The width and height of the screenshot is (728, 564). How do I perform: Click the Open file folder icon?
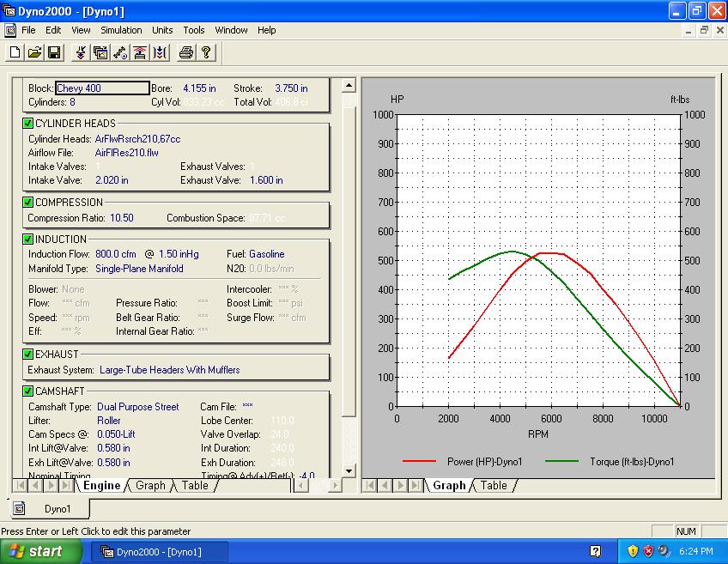34,53
